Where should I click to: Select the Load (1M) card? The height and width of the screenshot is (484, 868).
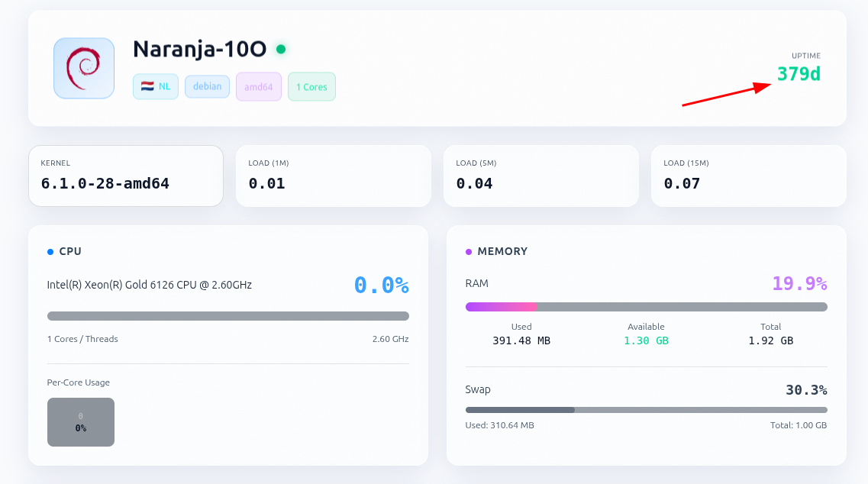[x=333, y=176]
